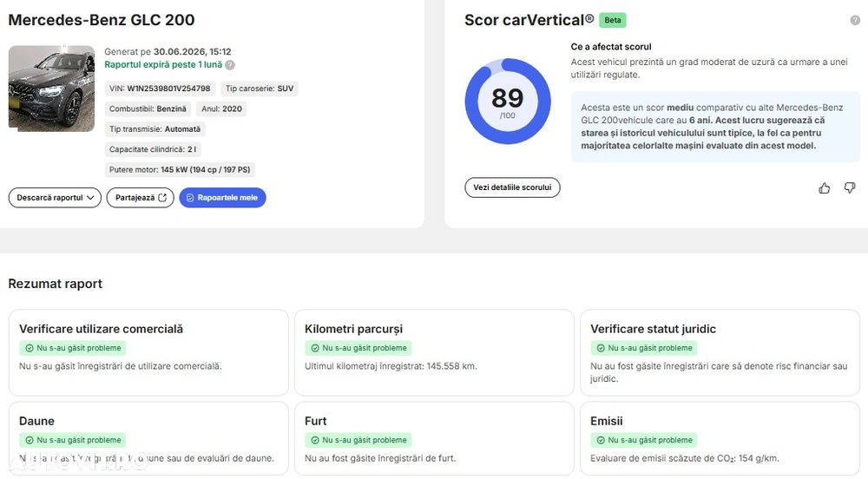The image size is (868, 479).
Task: Click the Tip caroserie: SUV tag
Action: [x=259, y=89]
